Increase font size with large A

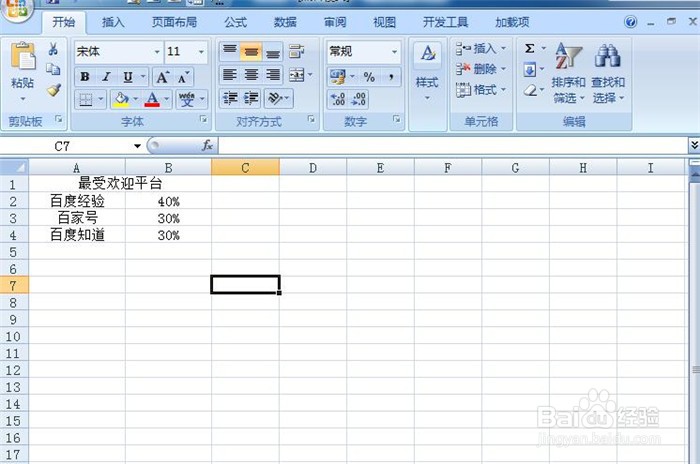pyautogui.click(x=162, y=77)
